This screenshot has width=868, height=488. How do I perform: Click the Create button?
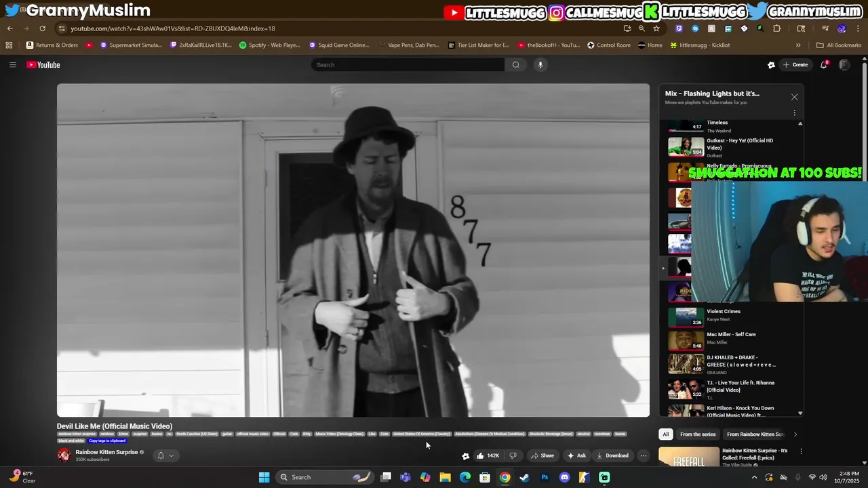point(796,65)
